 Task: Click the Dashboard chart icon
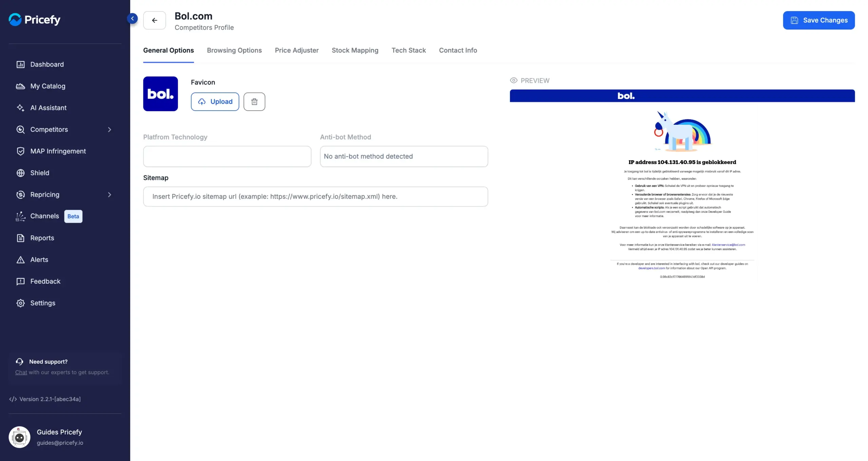pyautogui.click(x=21, y=64)
